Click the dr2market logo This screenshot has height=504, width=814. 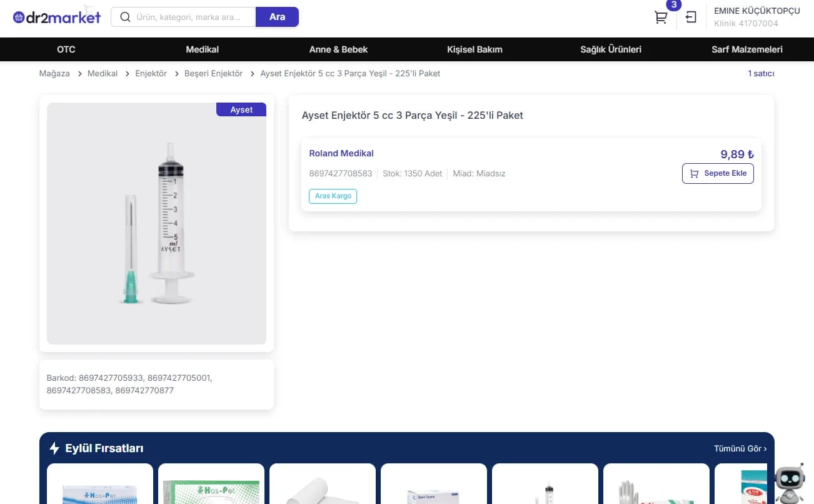click(57, 17)
